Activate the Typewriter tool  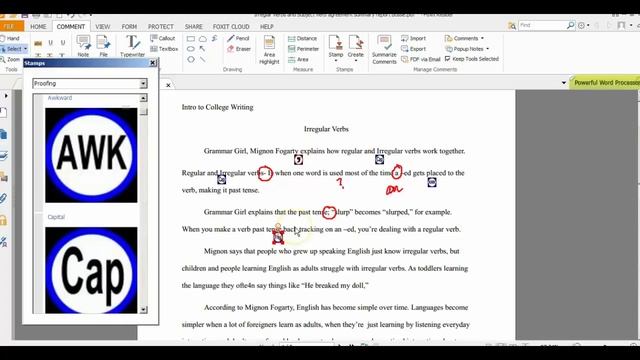(132, 46)
